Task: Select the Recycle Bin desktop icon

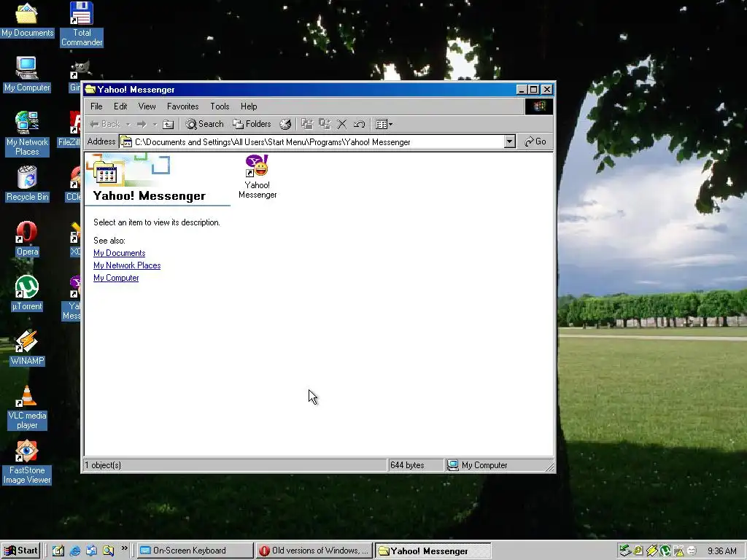Action: click(27, 183)
